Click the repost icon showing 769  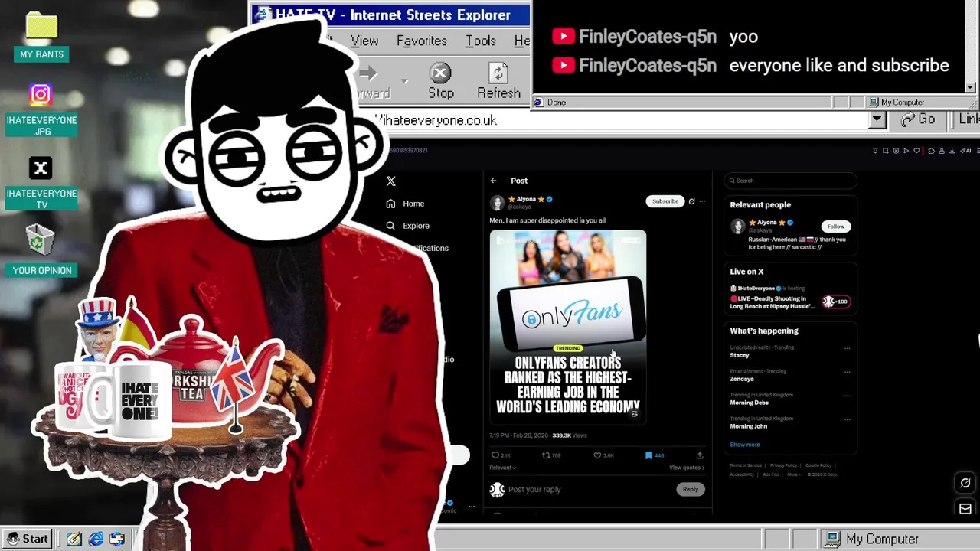click(546, 455)
